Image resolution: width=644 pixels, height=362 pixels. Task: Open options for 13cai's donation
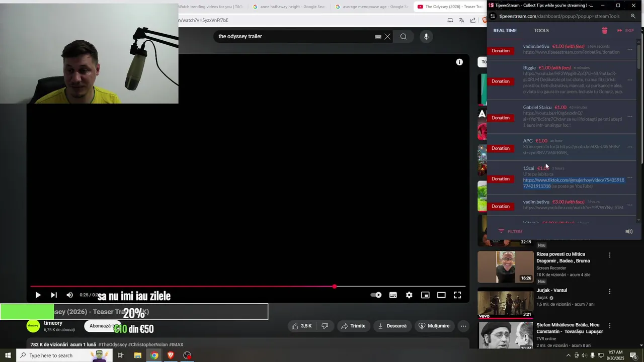629,178
